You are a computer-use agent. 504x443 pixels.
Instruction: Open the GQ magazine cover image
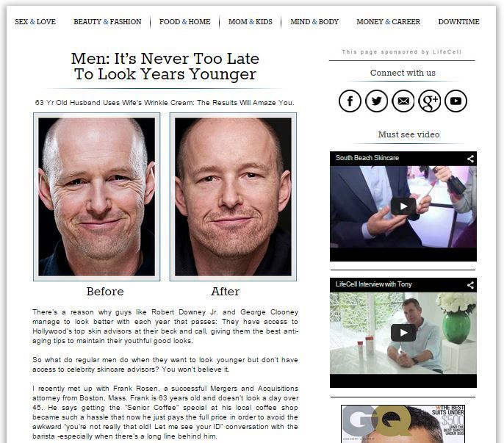tap(403, 424)
